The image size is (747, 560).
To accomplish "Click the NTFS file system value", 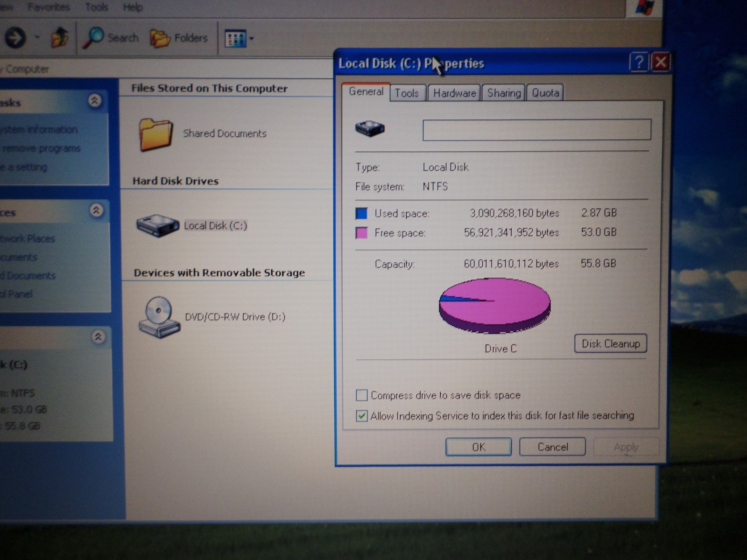I will 435,187.
